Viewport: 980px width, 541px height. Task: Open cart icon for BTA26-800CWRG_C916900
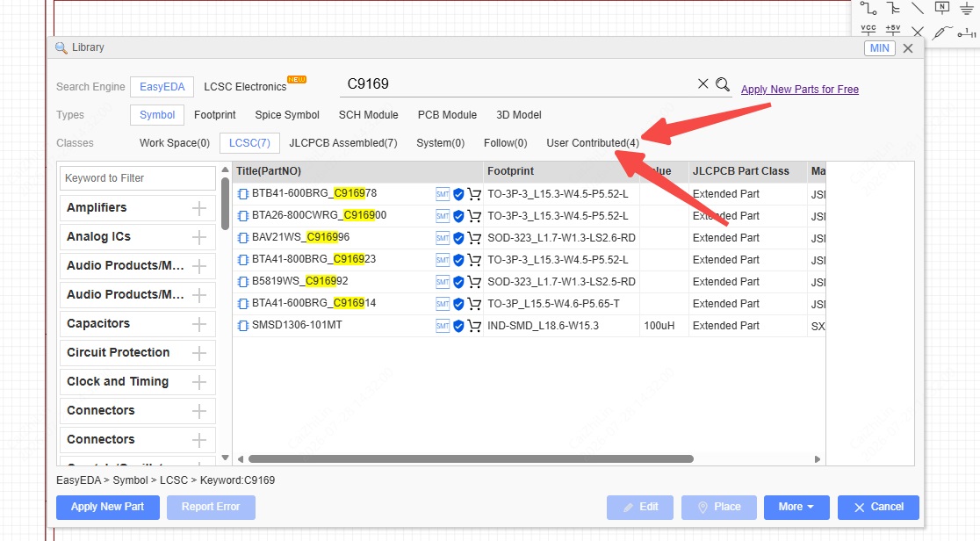point(474,216)
